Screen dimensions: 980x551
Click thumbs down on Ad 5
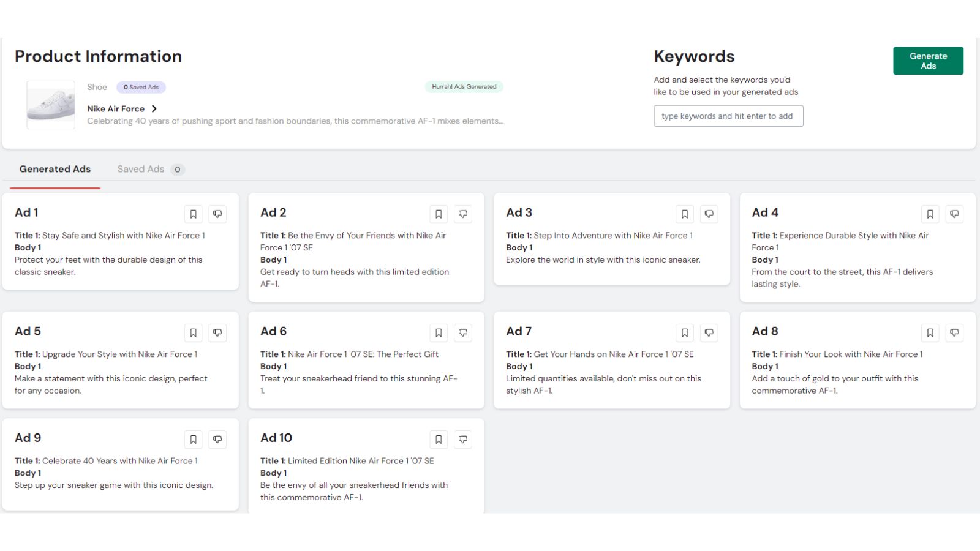point(217,332)
